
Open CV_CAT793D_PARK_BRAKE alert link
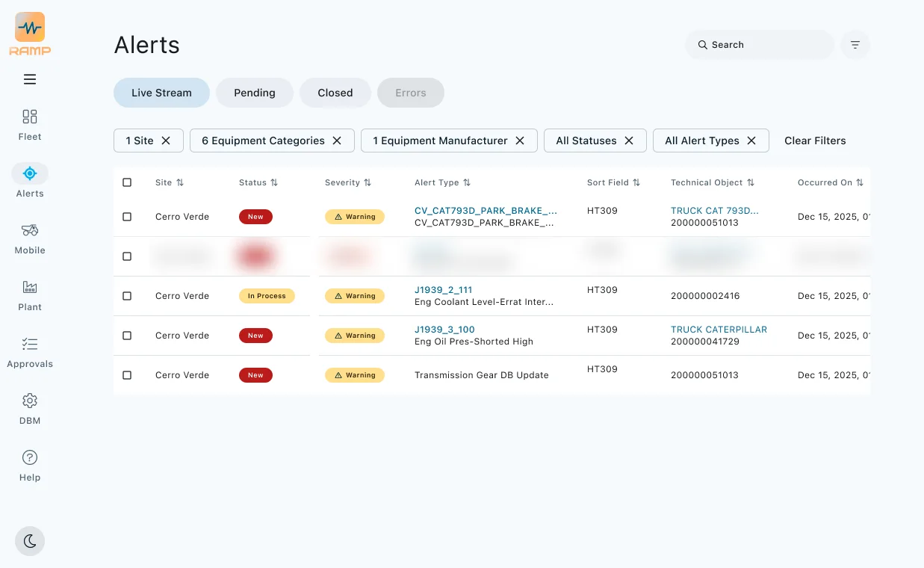coord(486,211)
